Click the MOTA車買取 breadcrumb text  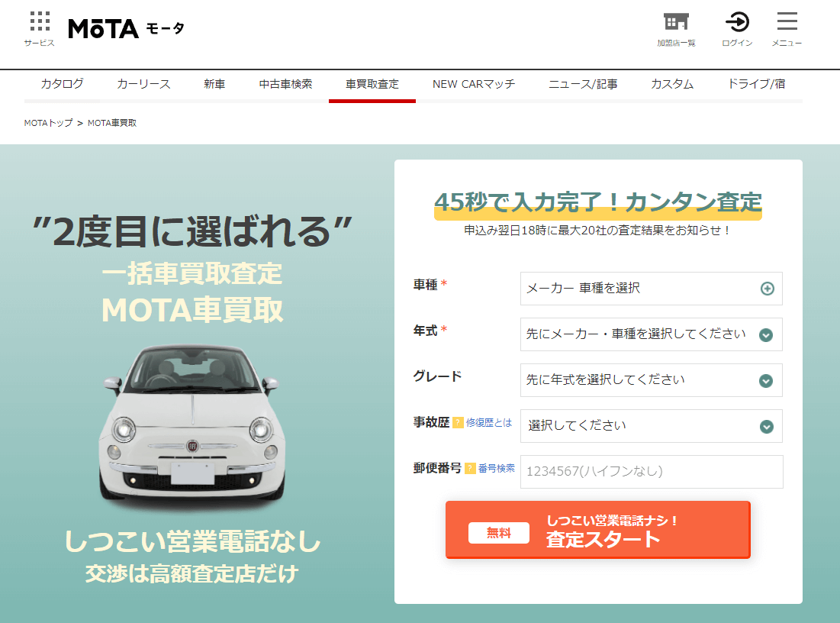pos(112,123)
